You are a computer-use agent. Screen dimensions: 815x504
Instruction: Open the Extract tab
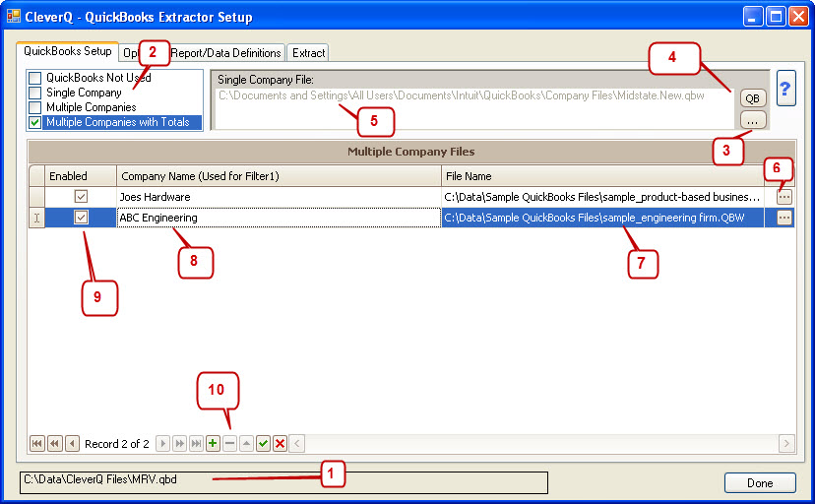click(x=308, y=53)
